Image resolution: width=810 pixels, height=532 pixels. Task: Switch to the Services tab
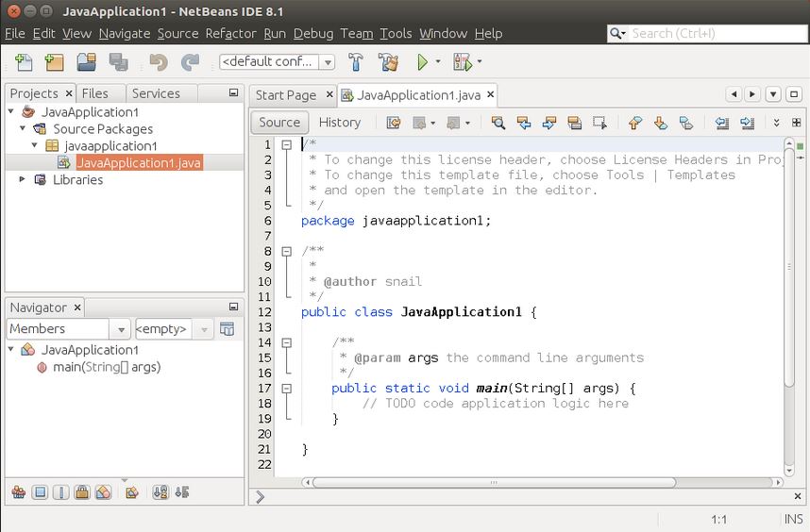156,93
